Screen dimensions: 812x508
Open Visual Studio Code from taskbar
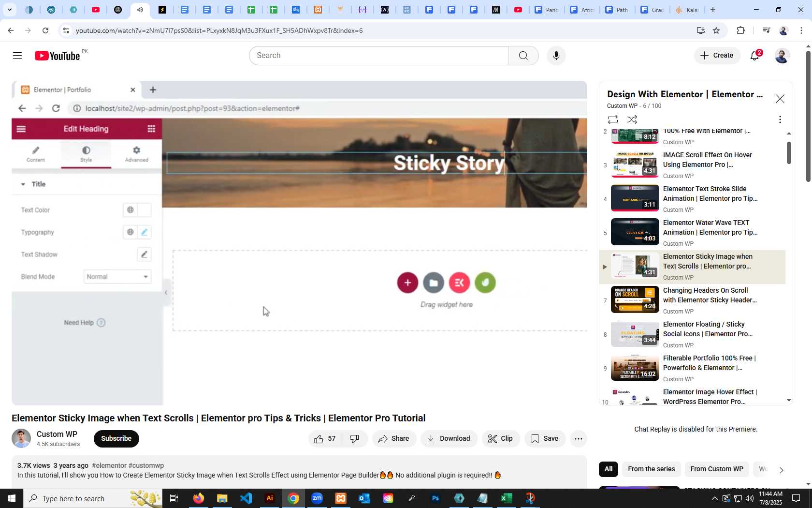(x=246, y=498)
